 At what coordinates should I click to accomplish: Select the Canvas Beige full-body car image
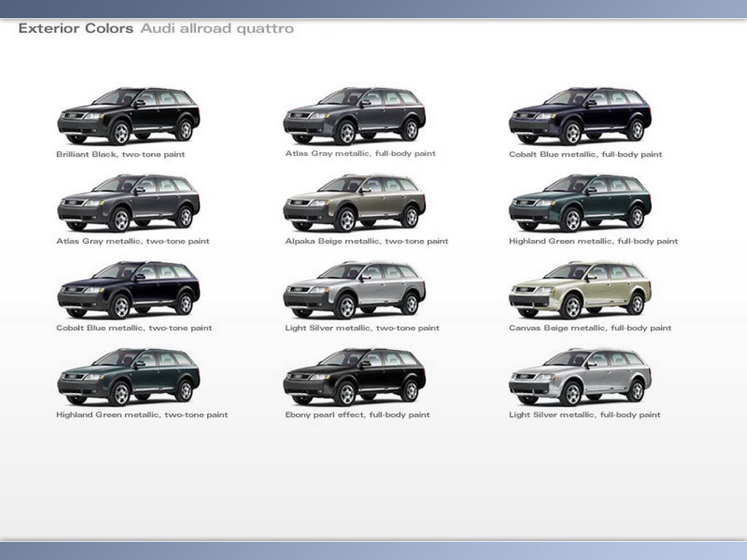tap(580, 289)
